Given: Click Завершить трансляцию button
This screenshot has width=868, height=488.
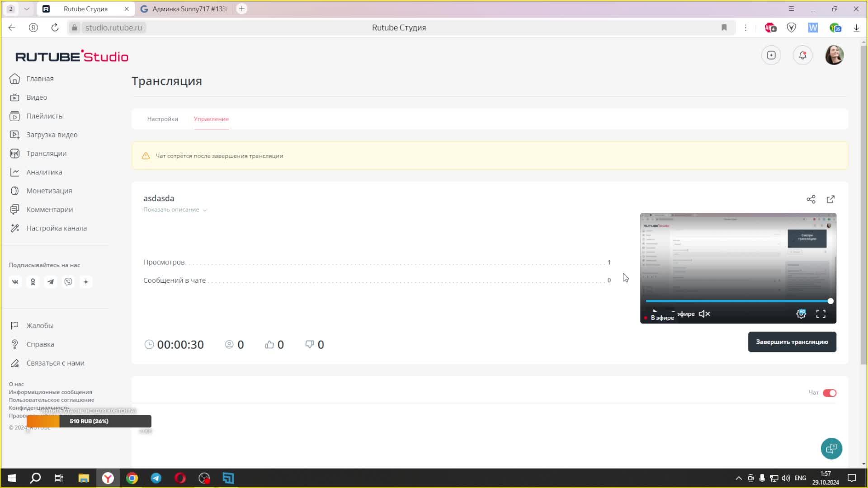Looking at the screenshot, I should pyautogui.click(x=792, y=342).
